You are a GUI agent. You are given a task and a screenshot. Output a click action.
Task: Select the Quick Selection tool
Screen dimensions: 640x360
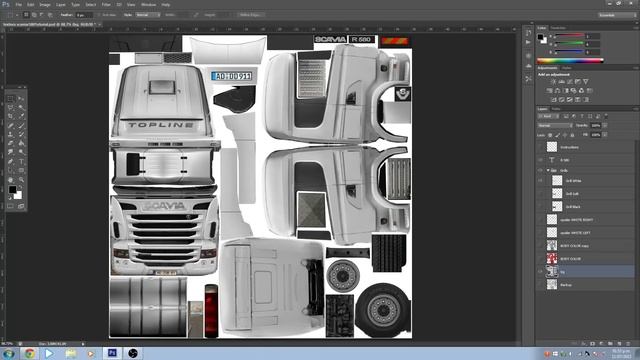[x=21, y=107]
